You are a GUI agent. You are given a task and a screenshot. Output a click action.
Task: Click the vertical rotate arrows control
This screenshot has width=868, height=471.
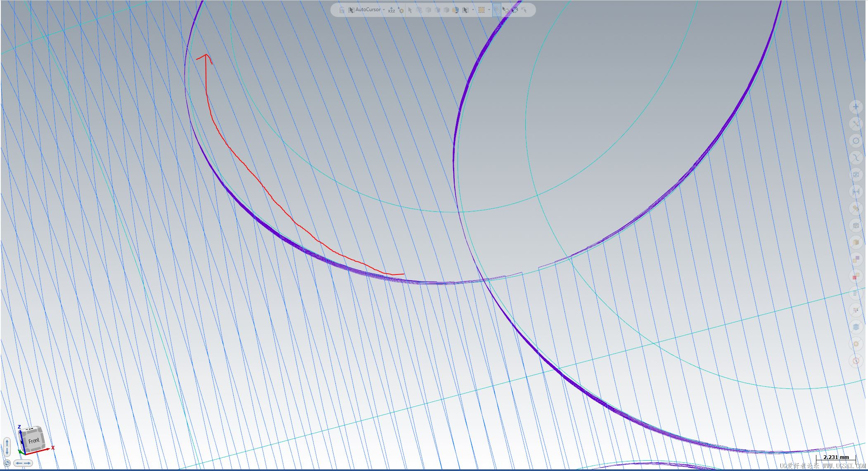(7, 447)
